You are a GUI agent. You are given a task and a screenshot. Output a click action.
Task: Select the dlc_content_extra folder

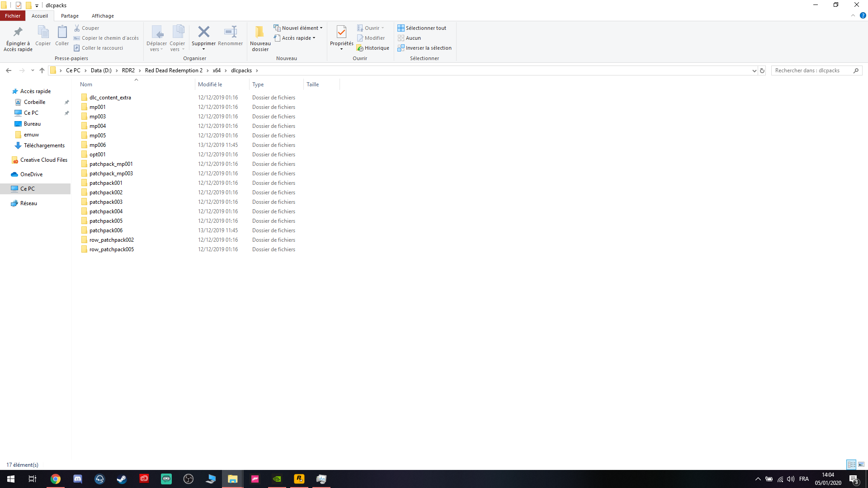point(110,98)
